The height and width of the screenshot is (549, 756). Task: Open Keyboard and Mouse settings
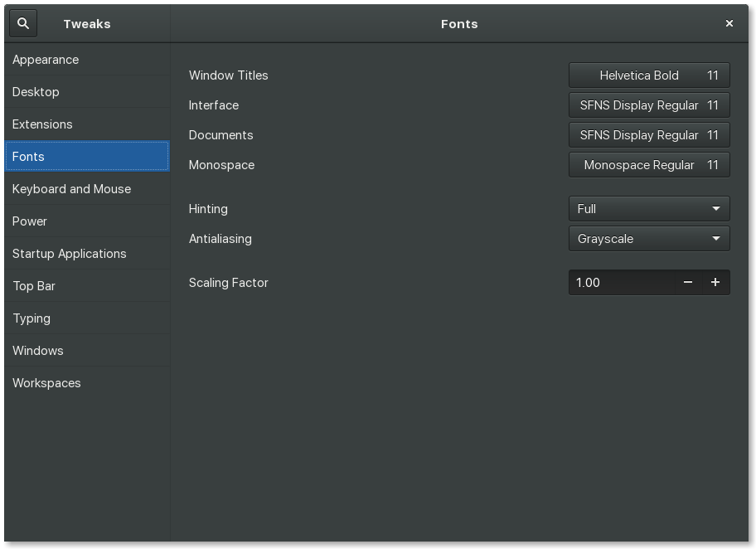pos(71,189)
